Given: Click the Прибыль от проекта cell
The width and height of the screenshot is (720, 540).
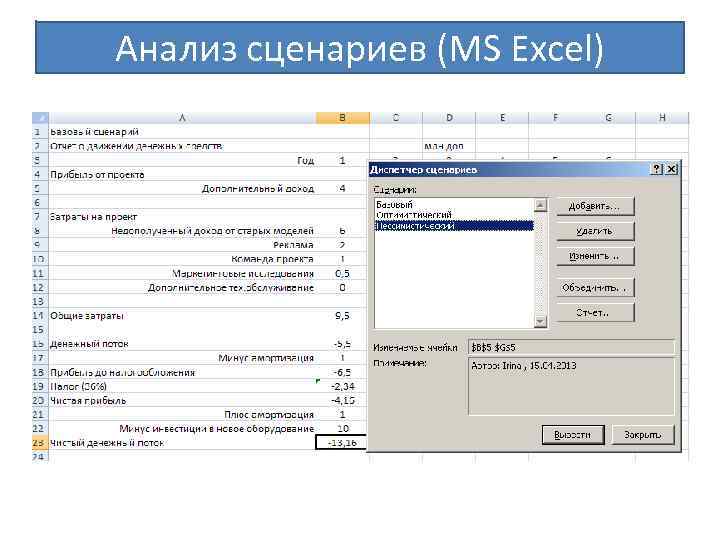Looking at the screenshot, I should (182, 174).
